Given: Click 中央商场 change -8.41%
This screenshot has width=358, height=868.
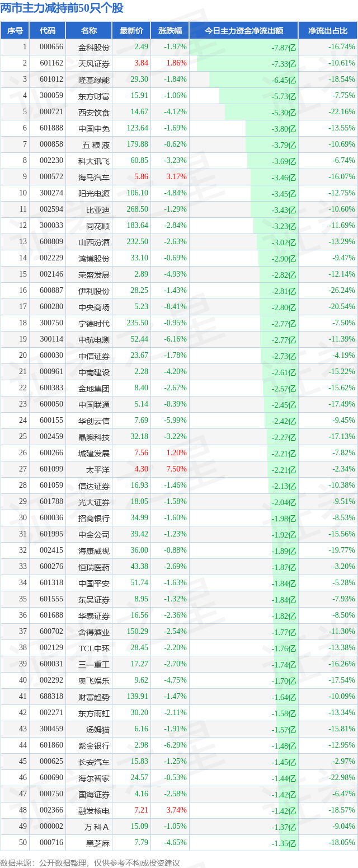Looking at the screenshot, I should pyautogui.click(x=175, y=307).
